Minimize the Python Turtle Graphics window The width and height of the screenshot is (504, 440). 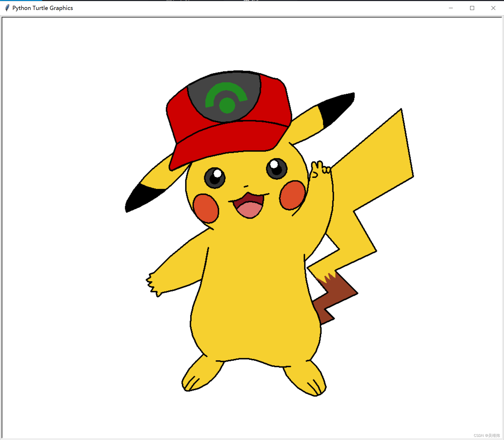point(451,8)
